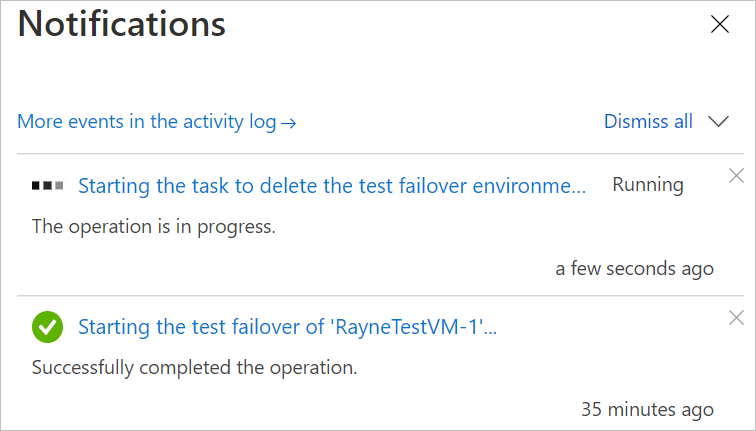The width and height of the screenshot is (756, 431).
Task: Click the Running status label
Action: tap(648, 185)
